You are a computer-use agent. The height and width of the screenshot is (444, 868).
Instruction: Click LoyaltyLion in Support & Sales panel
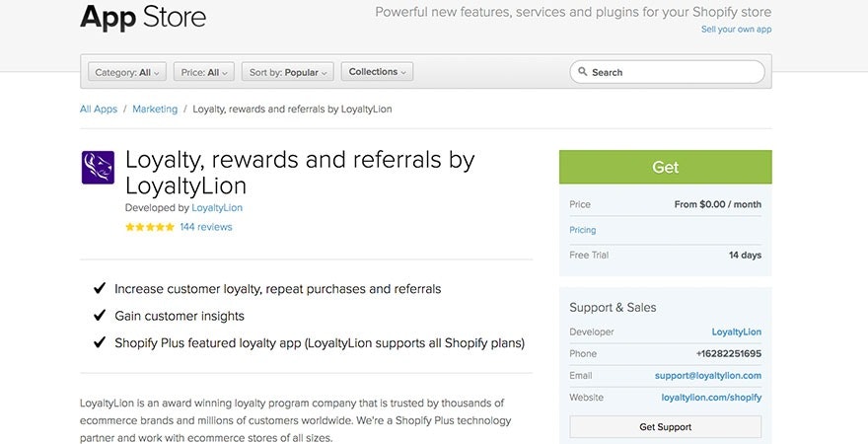(x=736, y=333)
